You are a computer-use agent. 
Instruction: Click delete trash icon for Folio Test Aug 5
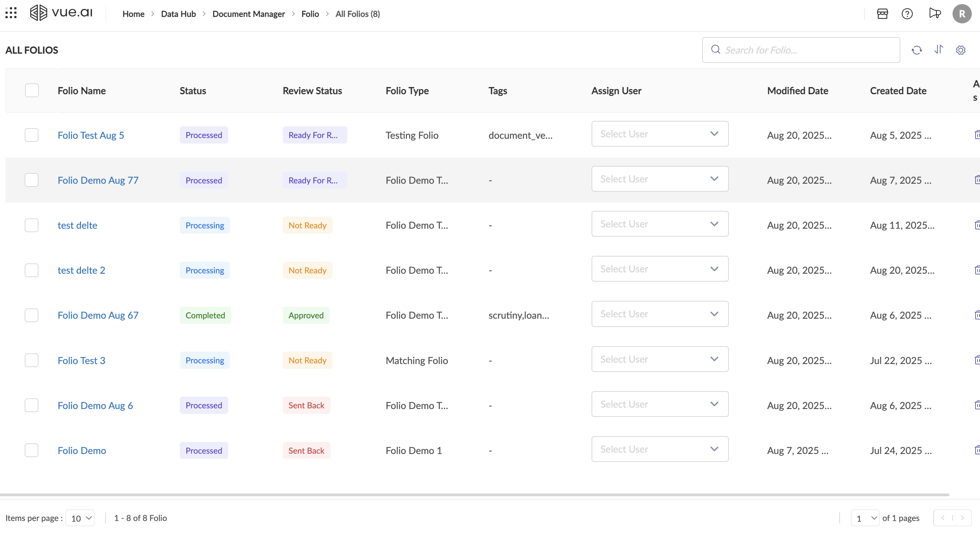pos(977,135)
